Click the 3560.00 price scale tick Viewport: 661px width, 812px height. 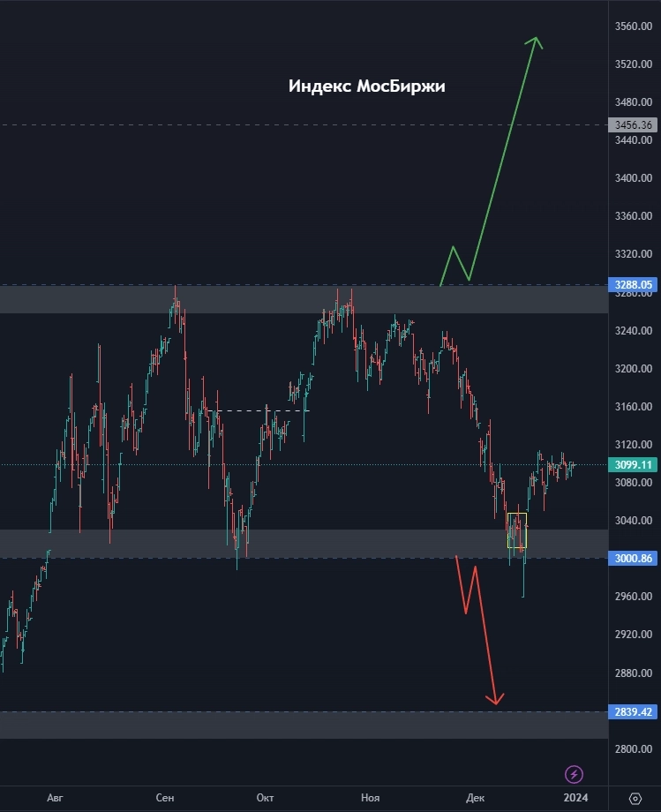[x=634, y=26]
